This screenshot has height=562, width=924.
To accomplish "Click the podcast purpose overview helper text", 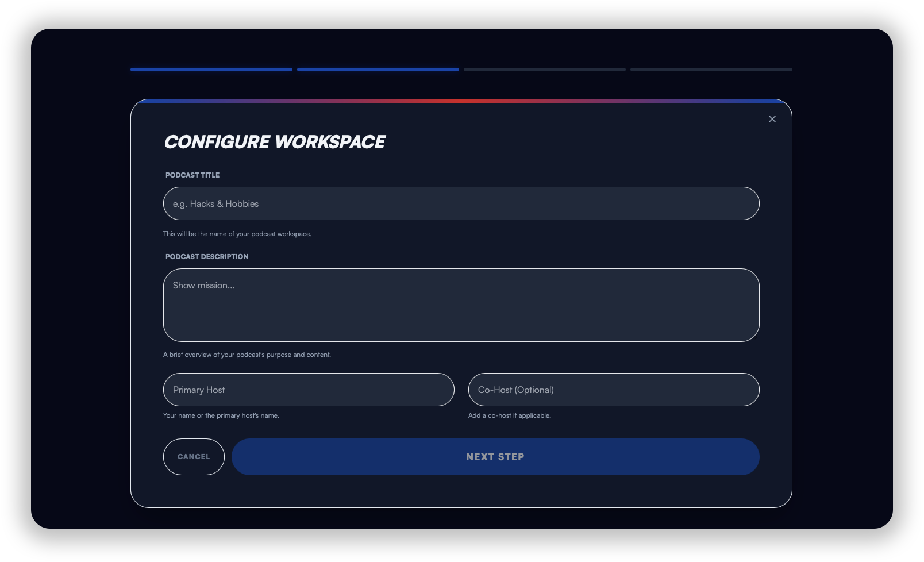I will pyautogui.click(x=248, y=355).
